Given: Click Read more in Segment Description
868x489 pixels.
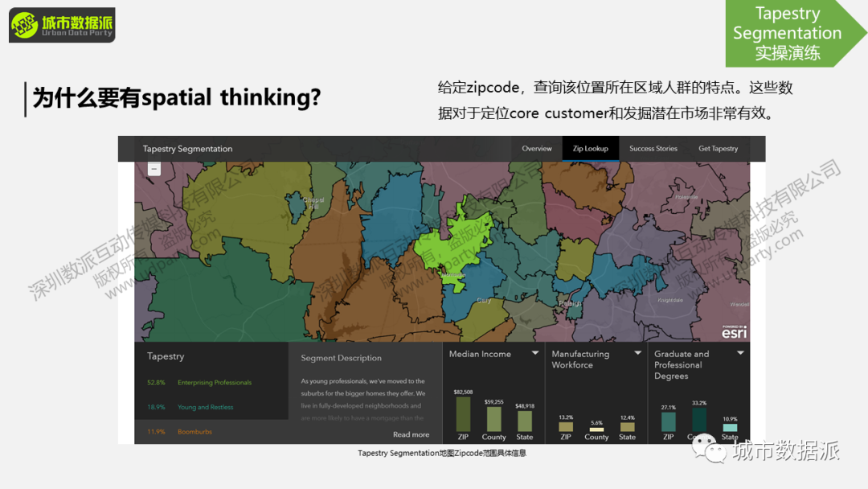Looking at the screenshot, I should point(411,434).
